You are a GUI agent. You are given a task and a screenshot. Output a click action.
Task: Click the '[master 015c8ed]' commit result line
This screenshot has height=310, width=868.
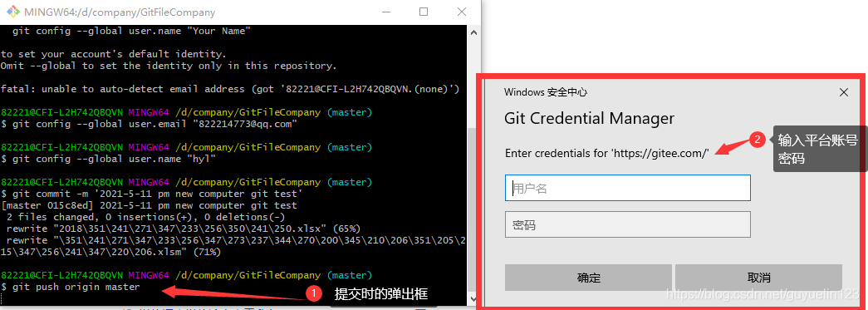tap(149, 205)
